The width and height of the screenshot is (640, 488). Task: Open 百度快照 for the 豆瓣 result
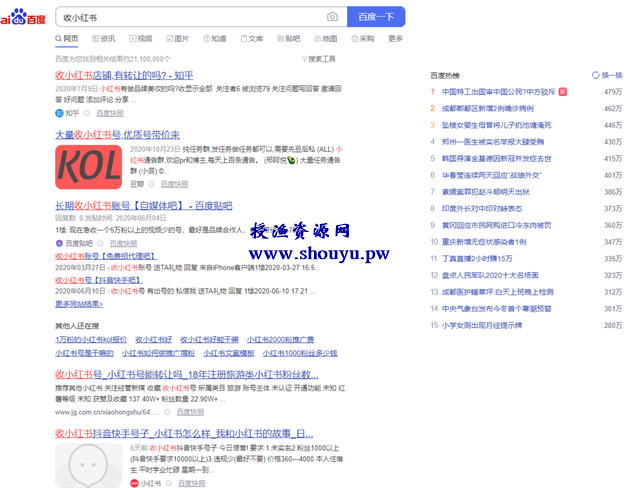[174, 184]
